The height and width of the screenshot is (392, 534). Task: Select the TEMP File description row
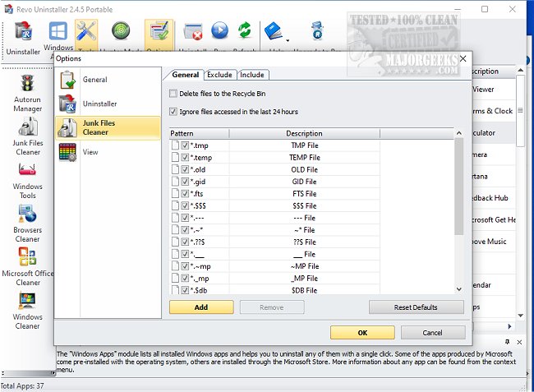(305, 157)
